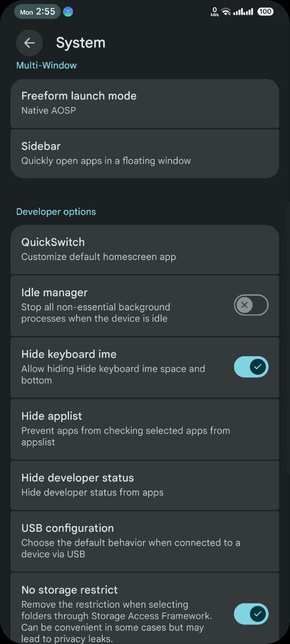Image resolution: width=290 pixels, height=644 pixels.
Task: Tap the System page title
Action: point(81,43)
